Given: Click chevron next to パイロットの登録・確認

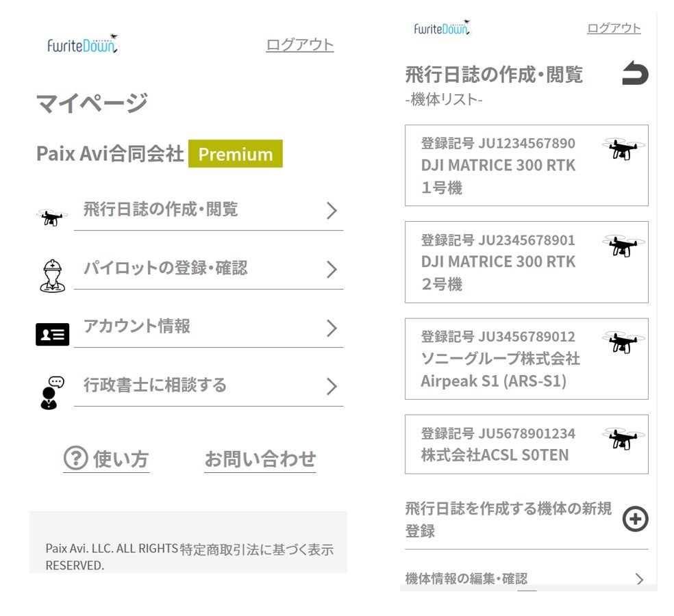Looking at the screenshot, I should (332, 270).
